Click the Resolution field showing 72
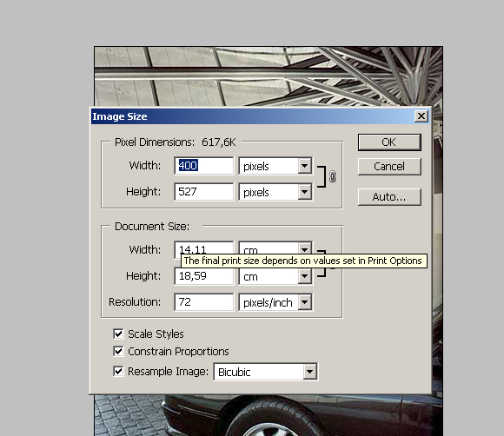Viewport: 504px width, 436px height. click(x=204, y=302)
